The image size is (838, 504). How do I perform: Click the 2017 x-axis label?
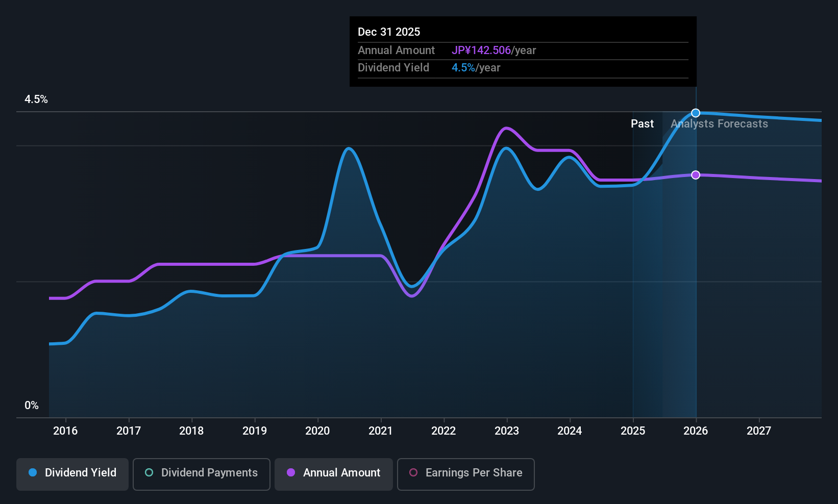tap(129, 431)
